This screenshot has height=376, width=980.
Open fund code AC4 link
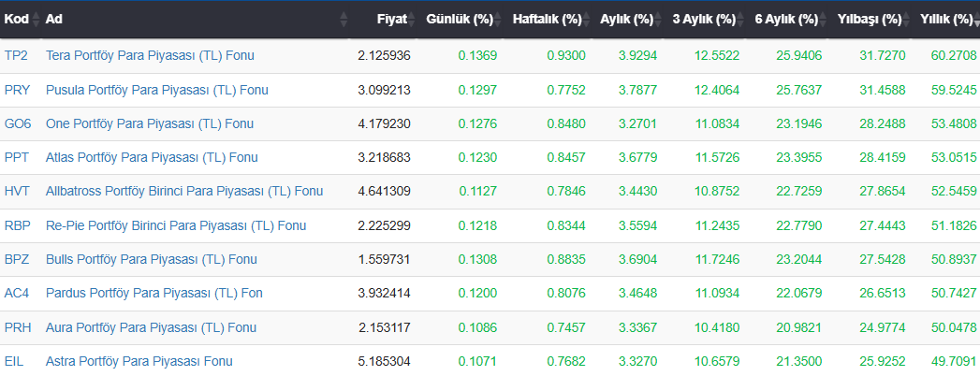pyautogui.click(x=16, y=293)
